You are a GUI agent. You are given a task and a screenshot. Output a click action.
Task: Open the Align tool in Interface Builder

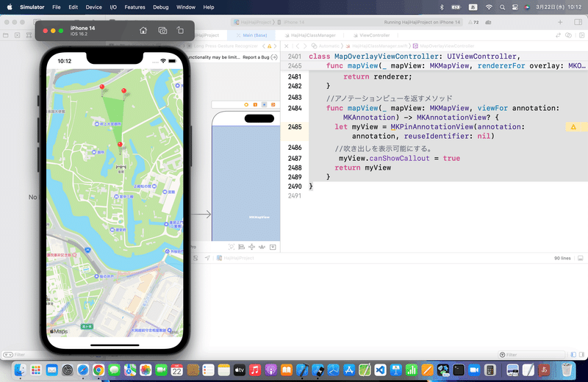[x=242, y=247]
